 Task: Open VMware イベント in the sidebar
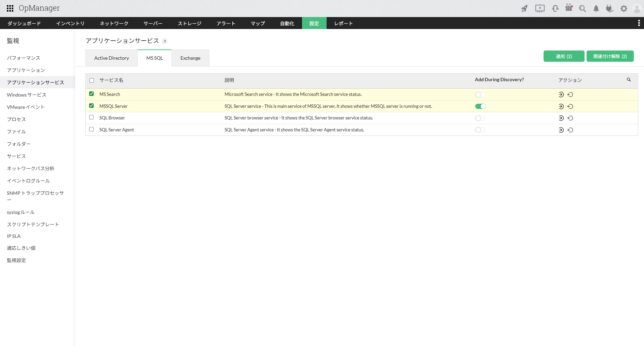click(26, 107)
